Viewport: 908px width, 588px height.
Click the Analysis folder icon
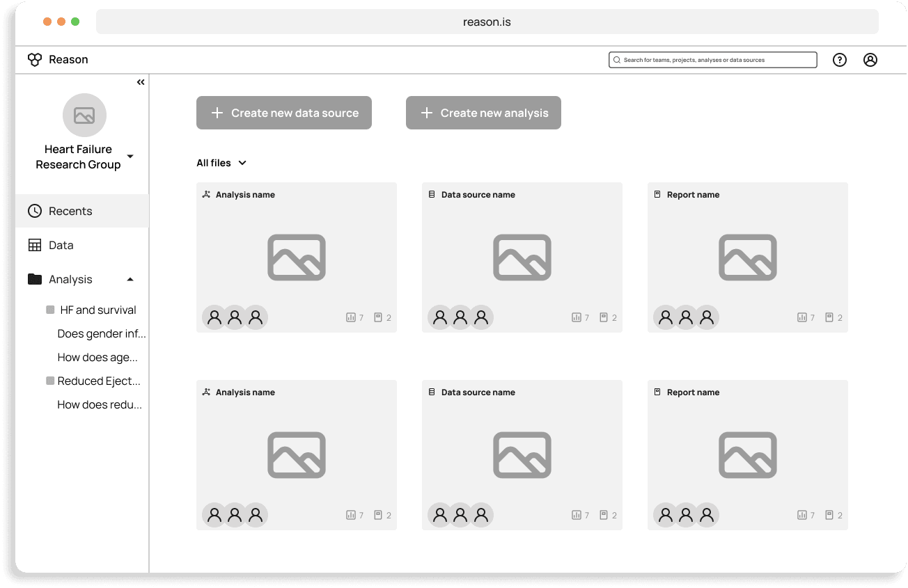pos(35,279)
